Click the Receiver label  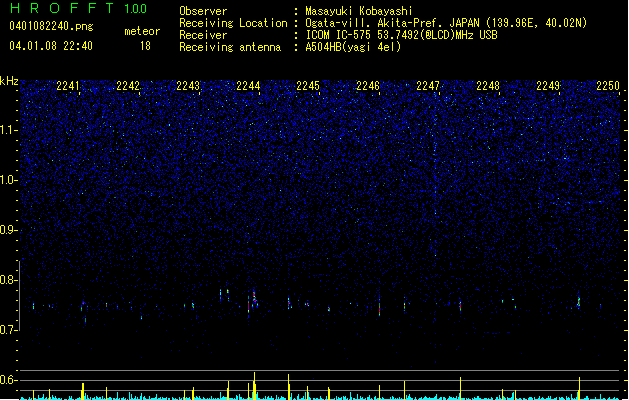203,35
